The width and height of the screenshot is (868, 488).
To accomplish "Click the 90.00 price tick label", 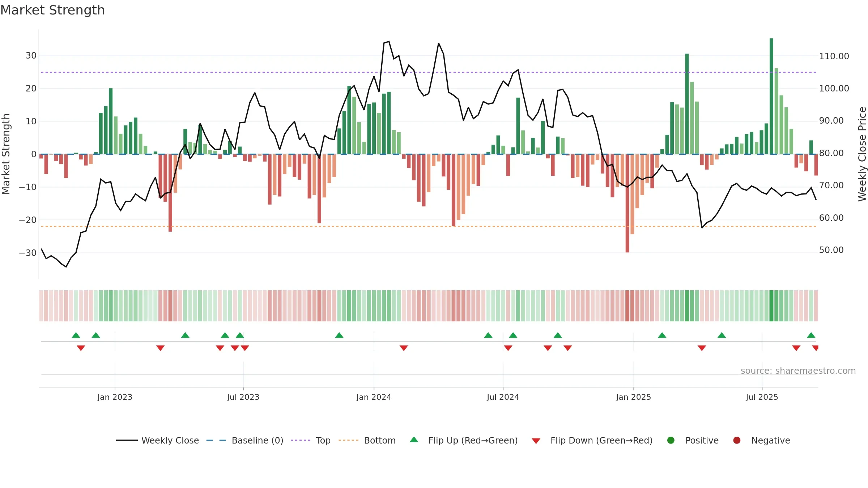I will (x=831, y=120).
